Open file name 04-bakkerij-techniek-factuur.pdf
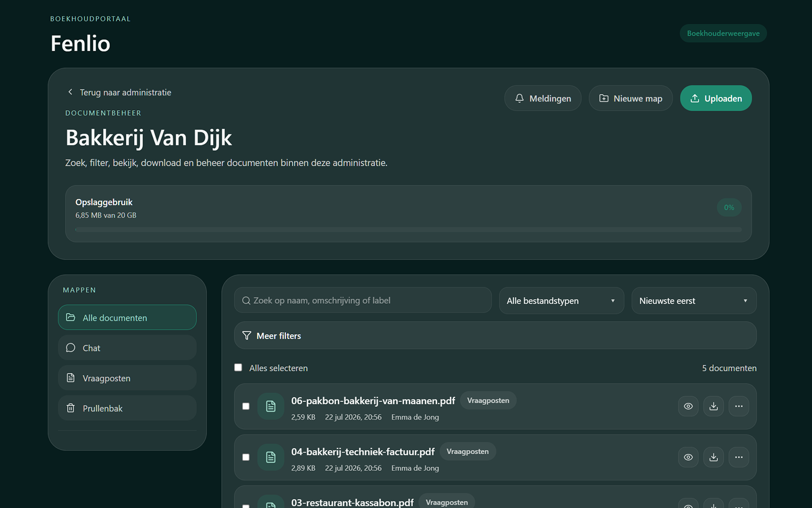The width and height of the screenshot is (812, 508). coord(363,452)
